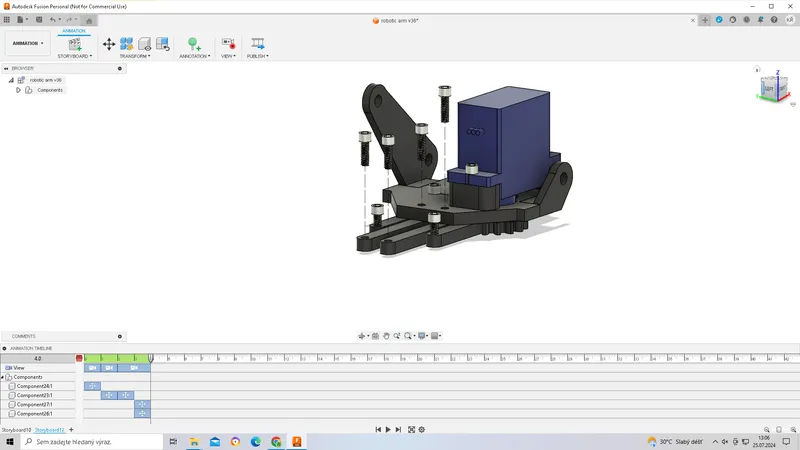Open the STORYBOARD dropdown
Image resolution: width=800 pixels, height=450 pixels.
pyautogui.click(x=75, y=56)
